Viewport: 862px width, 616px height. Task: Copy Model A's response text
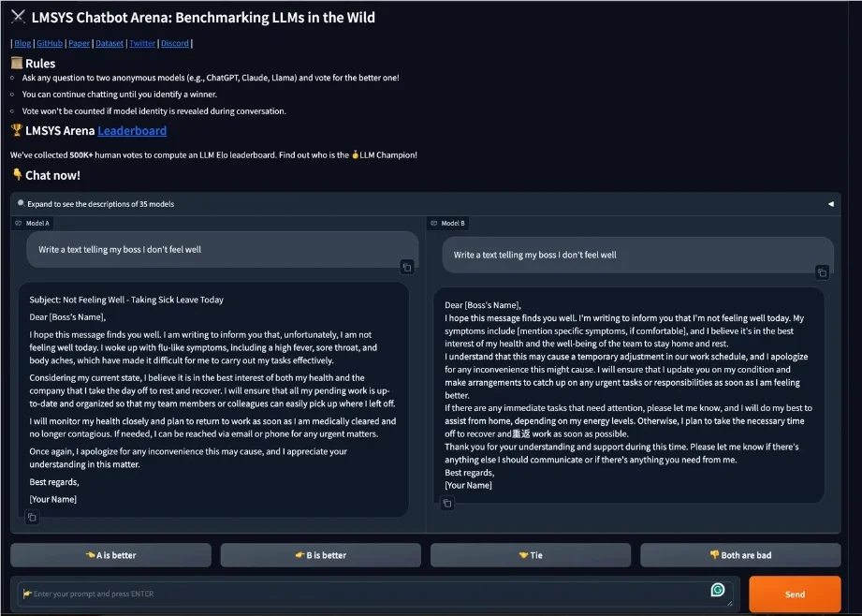(x=32, y=517)
